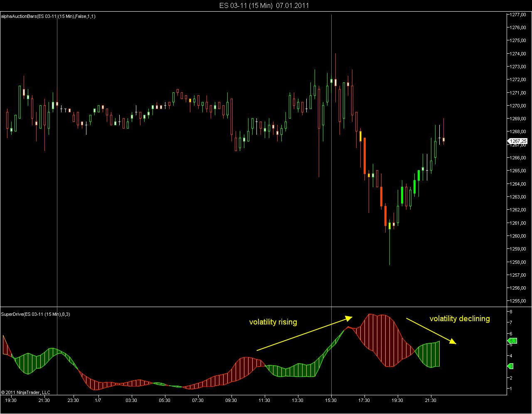
Task: Click the 07:30 time axis label
Action: pos(198,400)
